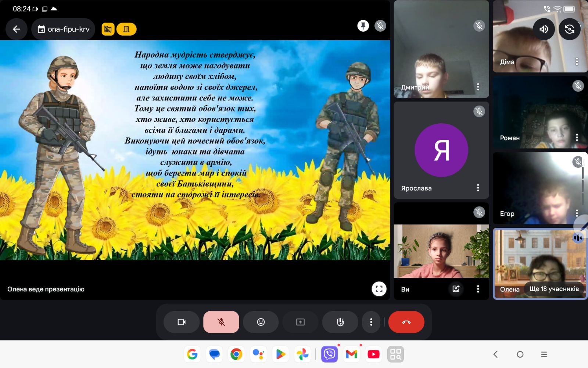Go back using the arrow button
This screenshot has width=588, height=368.
pyautogui.click(x=17, y=29)
